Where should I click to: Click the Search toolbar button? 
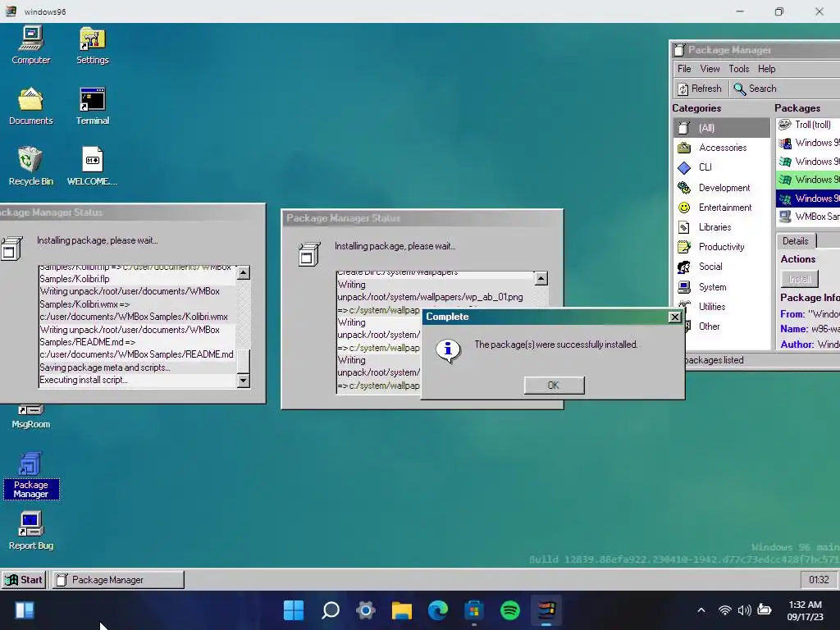[x=756, y=89]
